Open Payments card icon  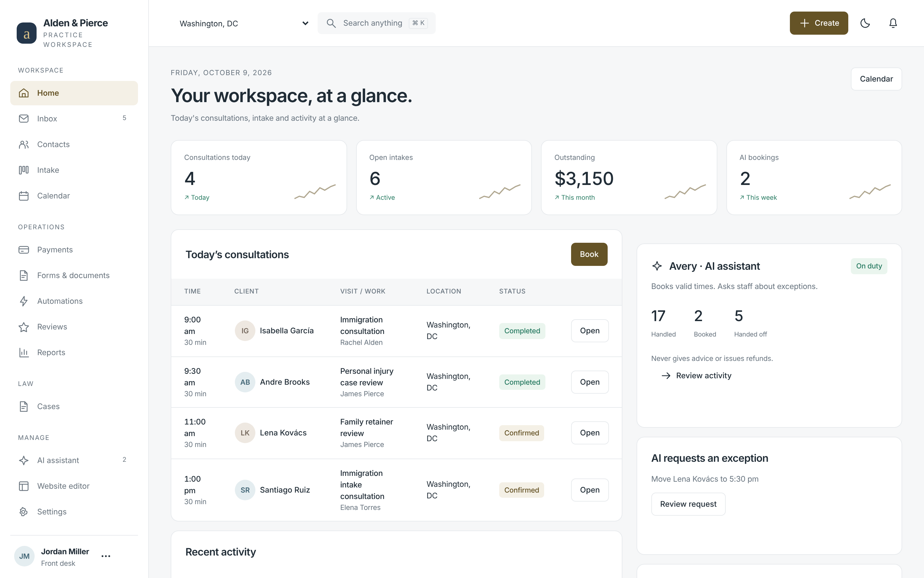pos(24,250)
